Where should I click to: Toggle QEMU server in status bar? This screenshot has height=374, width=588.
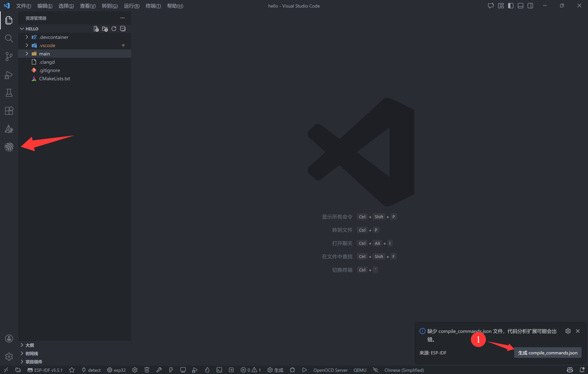[360, 370]
